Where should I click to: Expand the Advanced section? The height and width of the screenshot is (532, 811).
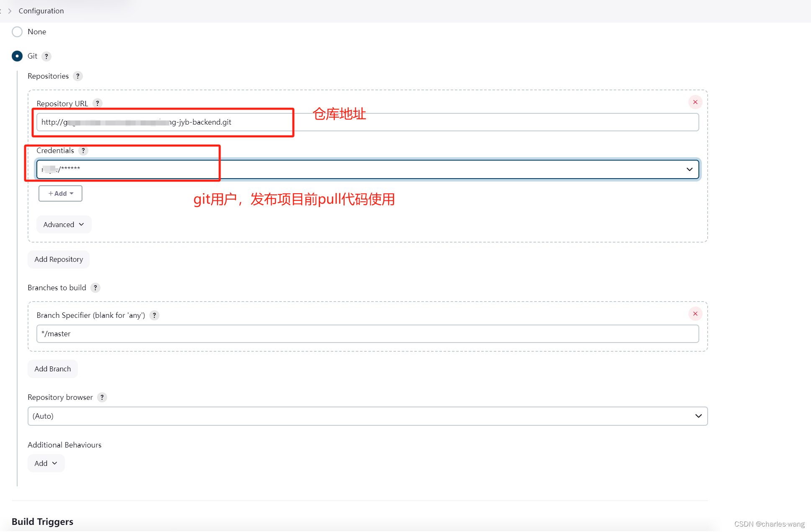pos(64,224)
